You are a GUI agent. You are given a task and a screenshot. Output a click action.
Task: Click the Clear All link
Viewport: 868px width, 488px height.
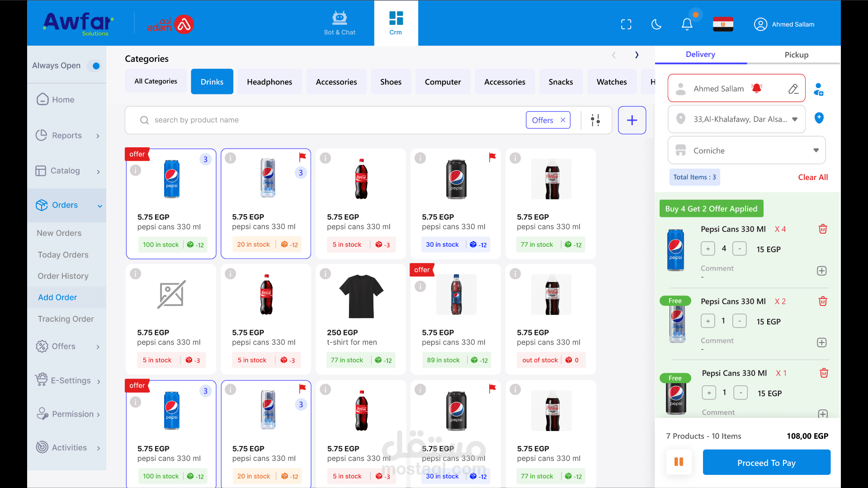click(813, 177)
